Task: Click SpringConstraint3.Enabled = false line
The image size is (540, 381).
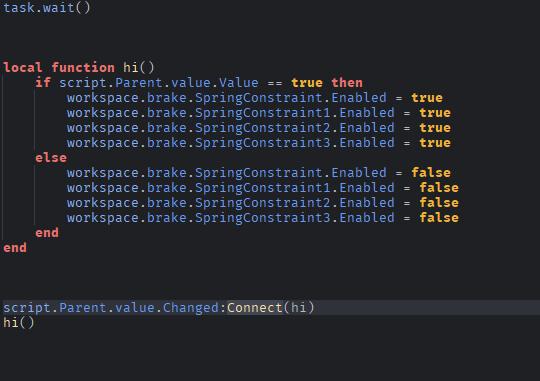Action: pos(263,218)
